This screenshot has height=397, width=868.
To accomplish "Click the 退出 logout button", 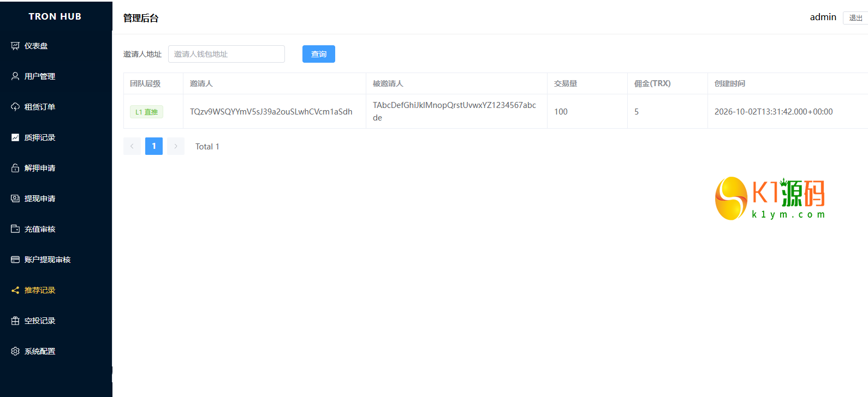I will pyautogui.click(x=855, y=18).
